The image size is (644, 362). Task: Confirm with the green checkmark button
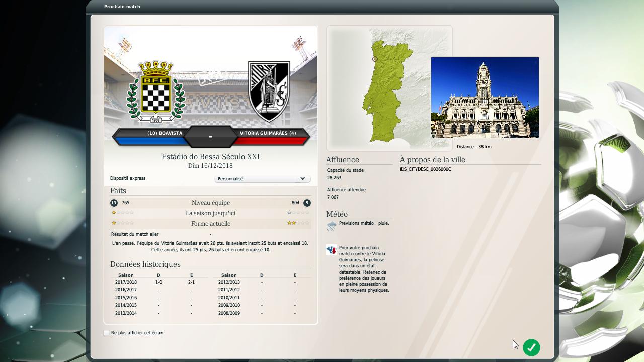pyautogui.click(x=531, y=347)
